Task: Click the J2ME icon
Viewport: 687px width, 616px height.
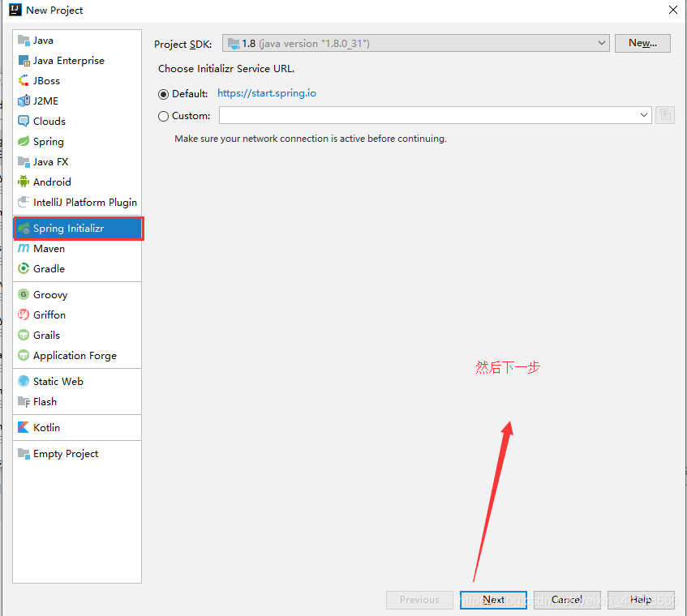Action: click(24, 101)
